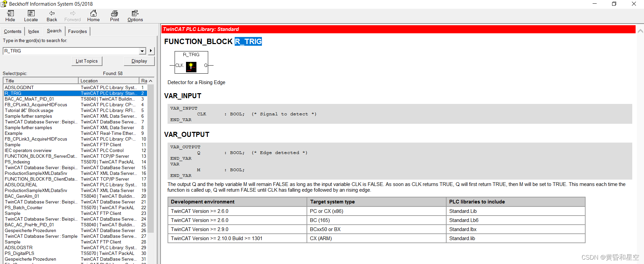Click the VAR_INPUT heading
This screenshot has width=644, height=264.
pos(183,96)
